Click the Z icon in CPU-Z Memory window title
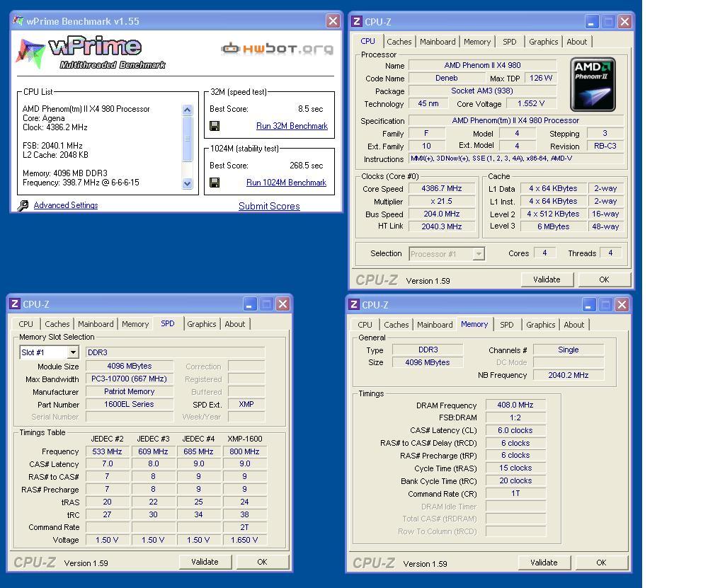The width and height of the screenshot is (725, 588). click(354, 304)
